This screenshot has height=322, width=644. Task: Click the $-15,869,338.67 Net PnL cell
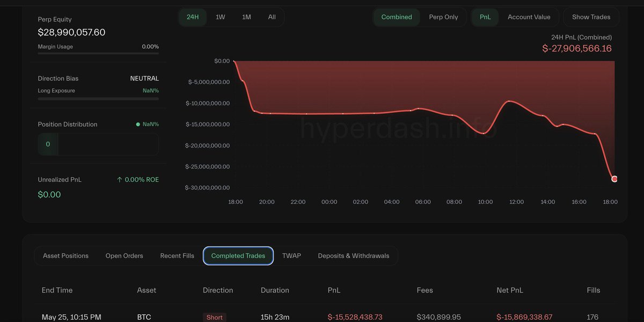[524, 317]
